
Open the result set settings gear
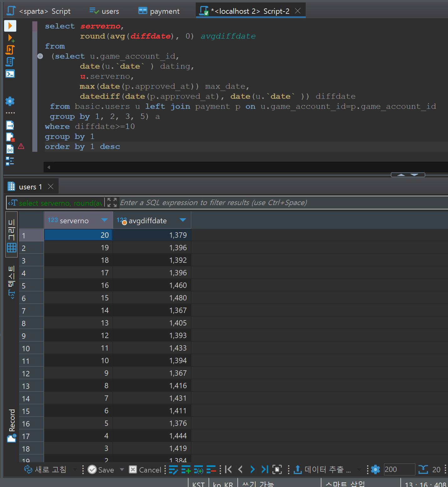(375, 469)
